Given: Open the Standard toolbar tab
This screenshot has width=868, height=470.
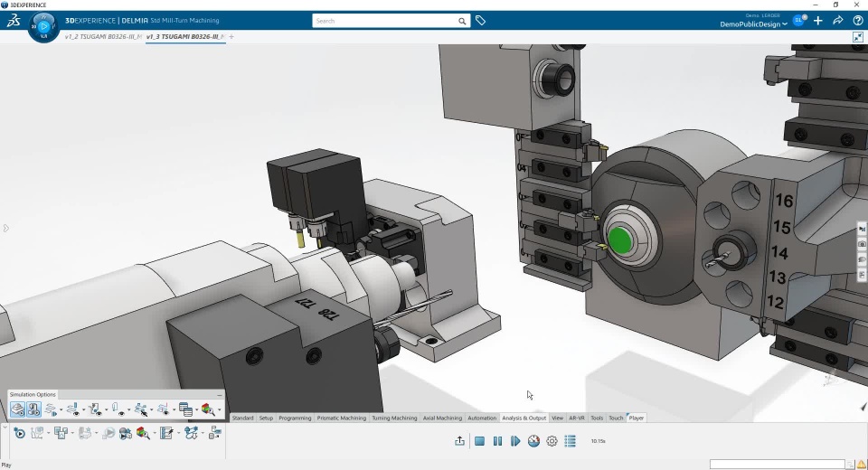Looking at the screenshot, I should [242, 418].
